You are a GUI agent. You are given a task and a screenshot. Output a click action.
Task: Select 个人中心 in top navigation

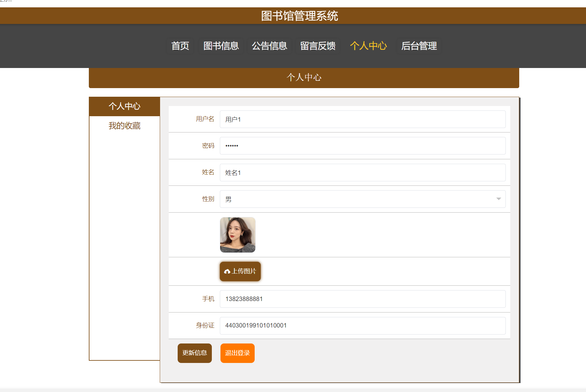click(x=368, y=46)
